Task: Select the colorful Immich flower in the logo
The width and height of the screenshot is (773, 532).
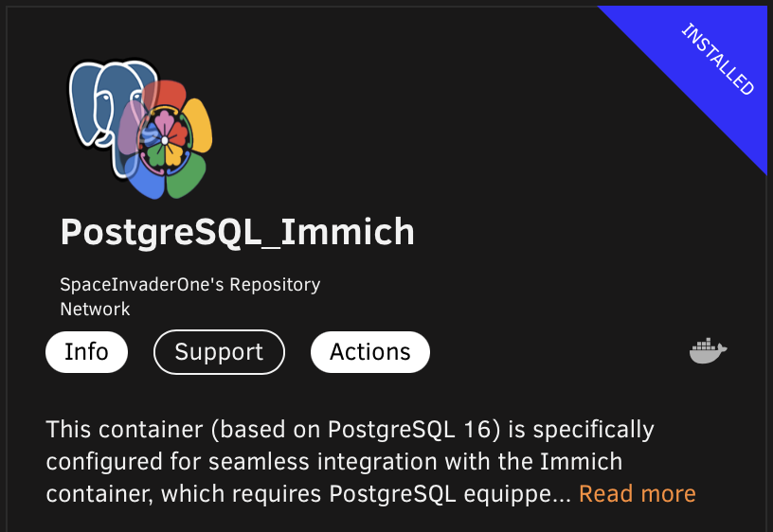Action: pyautogui.click(x=166, y=140)
